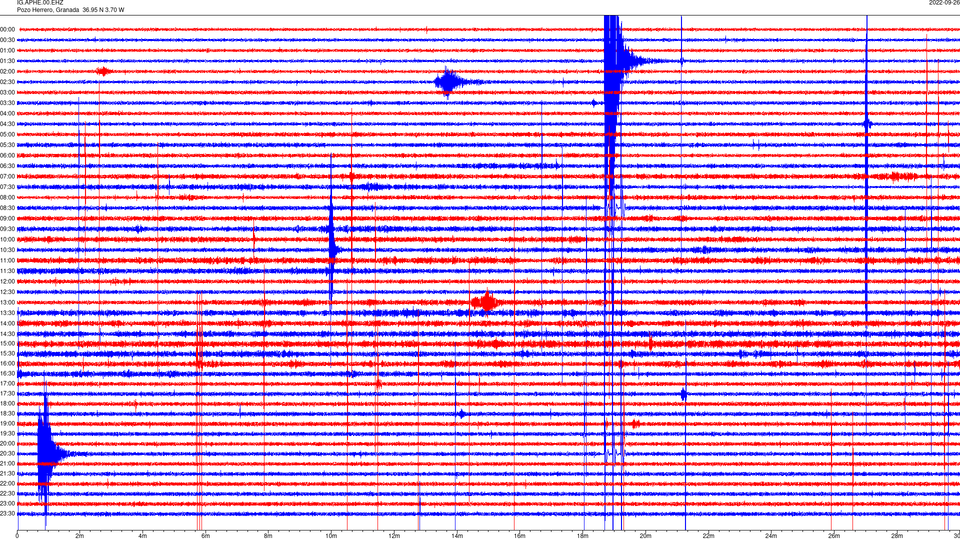The image size is (960, 540).
Task: Select the 10:00 trace time label
Action: click(8, 239)
